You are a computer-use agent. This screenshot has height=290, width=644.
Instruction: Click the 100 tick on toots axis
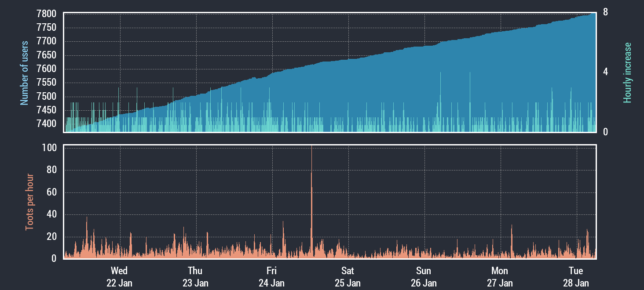click(51, 148)
